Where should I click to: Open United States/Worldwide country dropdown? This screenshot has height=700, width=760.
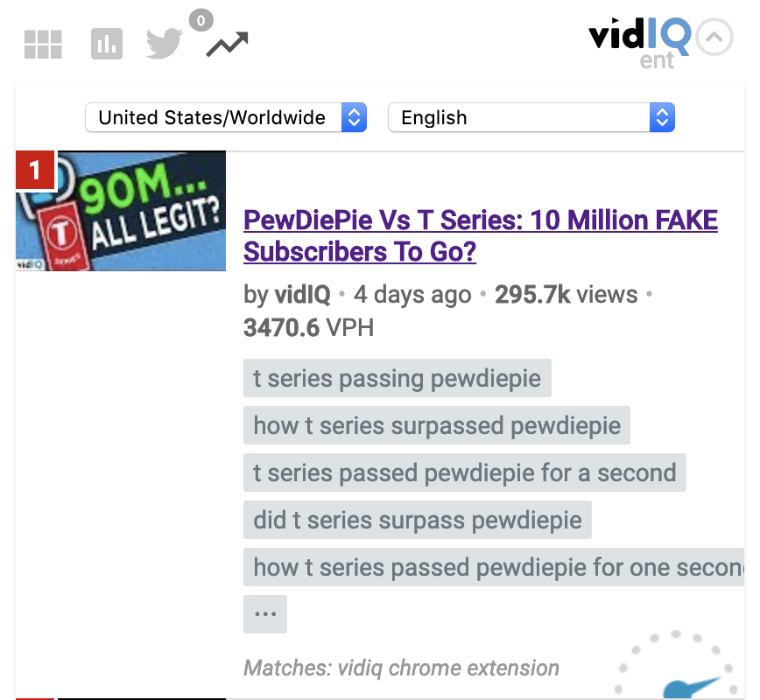pyautogui.click(x=226, y=117)
